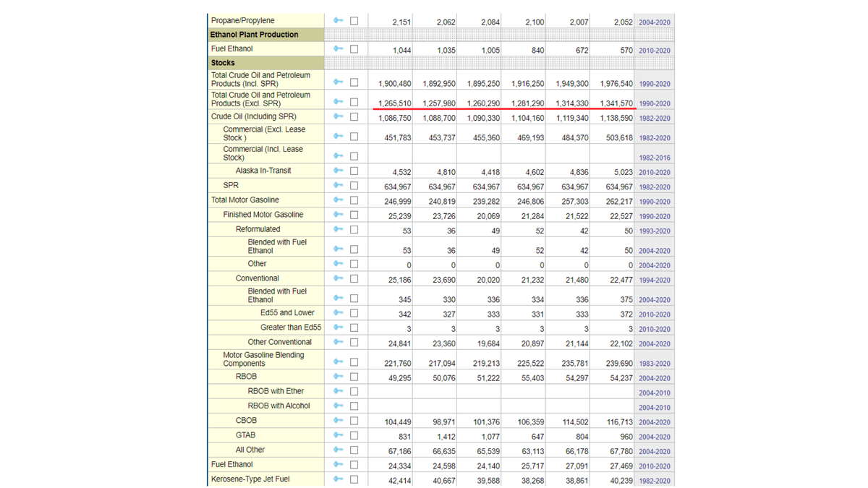This screenshot has height=488, width=868.
Task: Click the Total Motor Gasoline row label
Action: pyautogui.click(x=244, y=200)
